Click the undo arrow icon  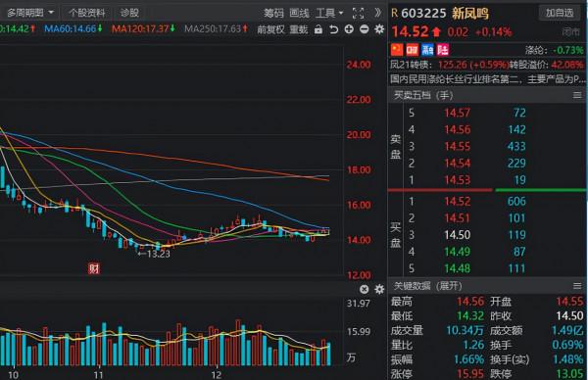pos(333,29)
